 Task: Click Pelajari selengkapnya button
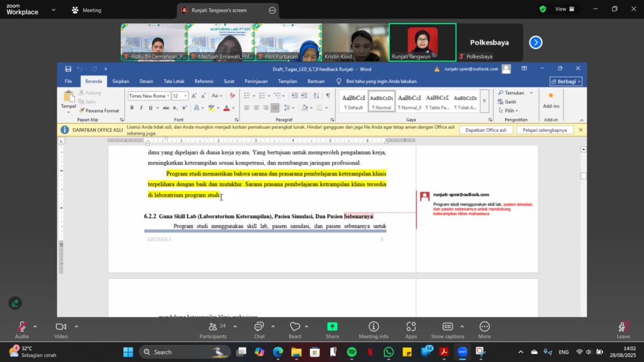point(545,130)
